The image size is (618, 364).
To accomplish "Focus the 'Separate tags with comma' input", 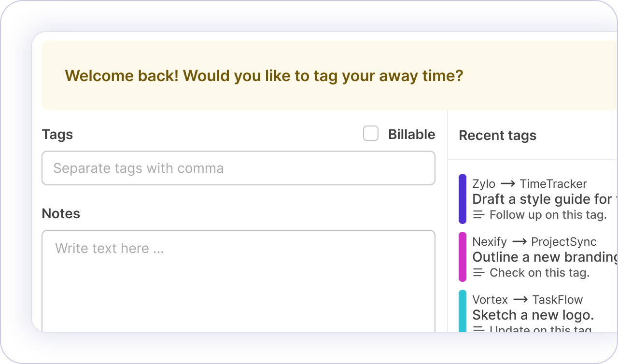I will [x=239, y=168].
